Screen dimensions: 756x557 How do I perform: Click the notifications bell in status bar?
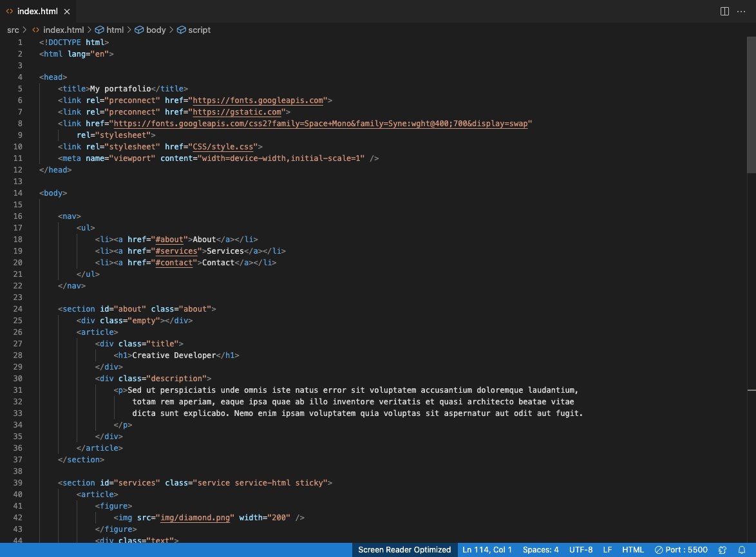point(742,550)
